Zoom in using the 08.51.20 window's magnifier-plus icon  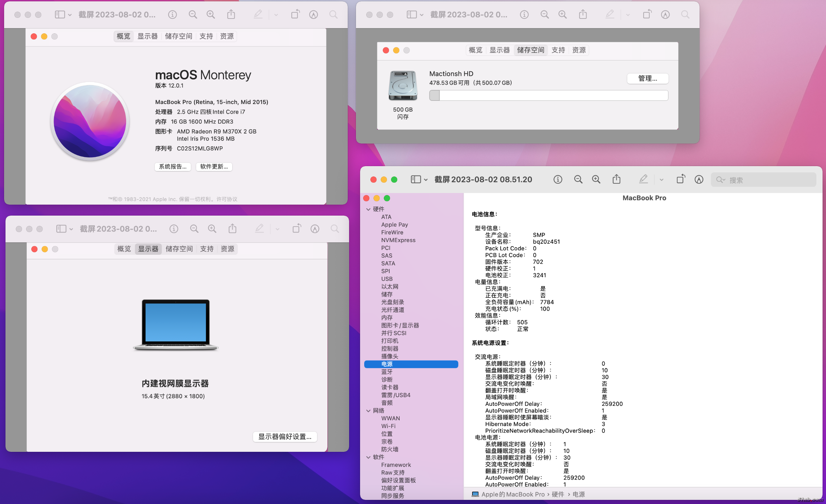596,180
